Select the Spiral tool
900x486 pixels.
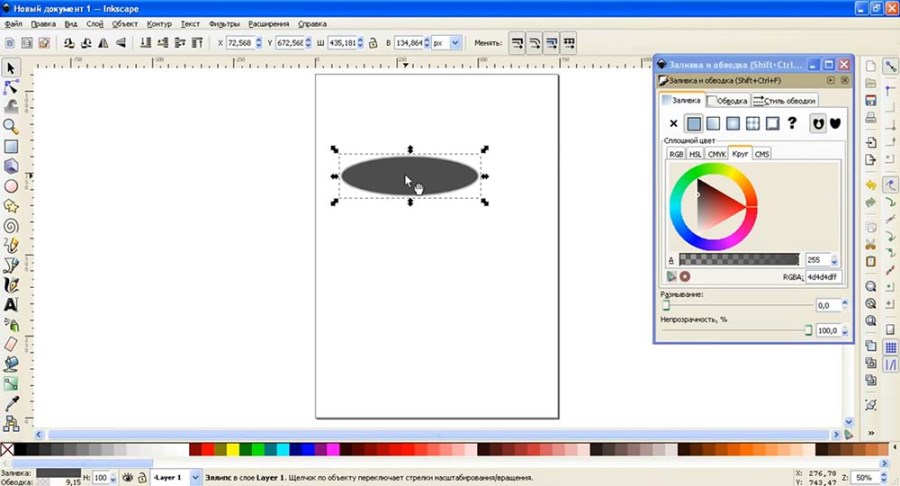(x=10, y=226)
